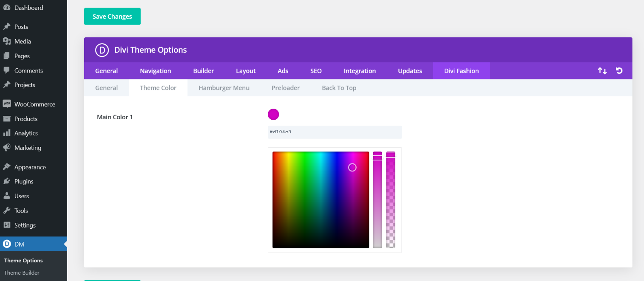Click the Marketing megaphone icon
Screen dimensions: 644x281
6,147
